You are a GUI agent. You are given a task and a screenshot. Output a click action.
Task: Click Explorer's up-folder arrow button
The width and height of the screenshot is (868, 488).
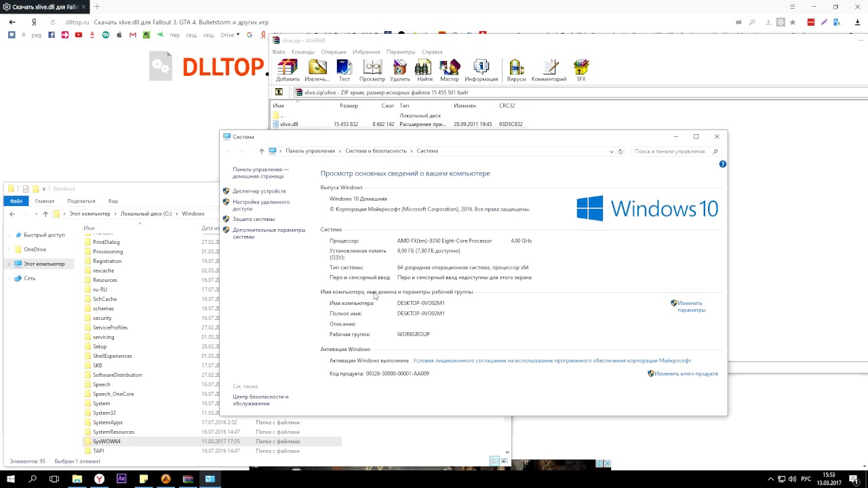tap(45, 213)
